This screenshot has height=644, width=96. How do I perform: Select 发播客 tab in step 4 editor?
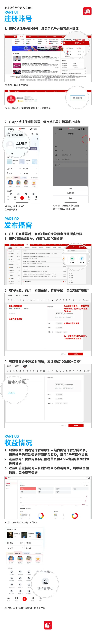[x=25, y=366]
